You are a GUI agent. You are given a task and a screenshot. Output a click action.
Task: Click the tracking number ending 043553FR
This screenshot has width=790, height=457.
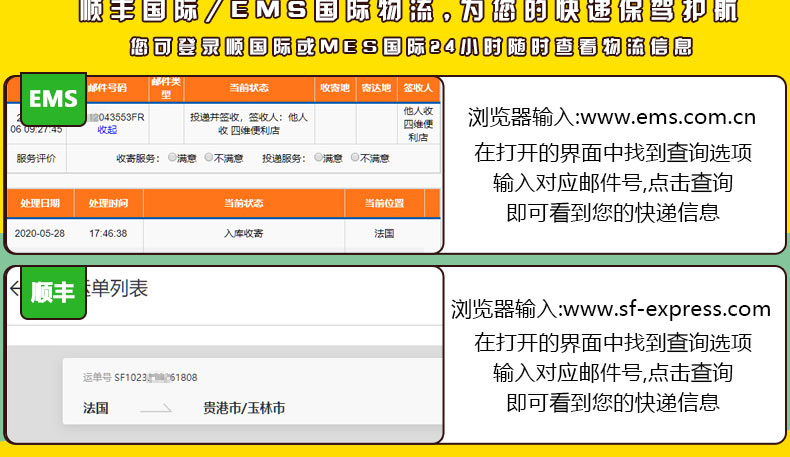point(116,117)
